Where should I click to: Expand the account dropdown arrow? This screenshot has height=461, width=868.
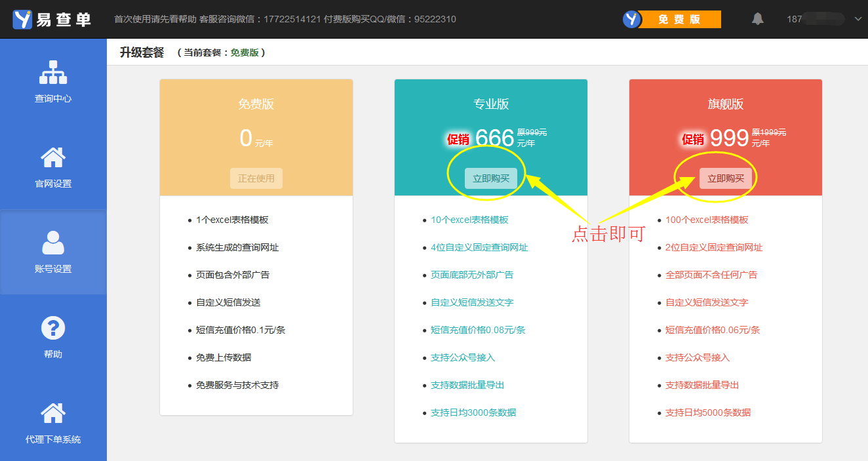tap(858, 20)
